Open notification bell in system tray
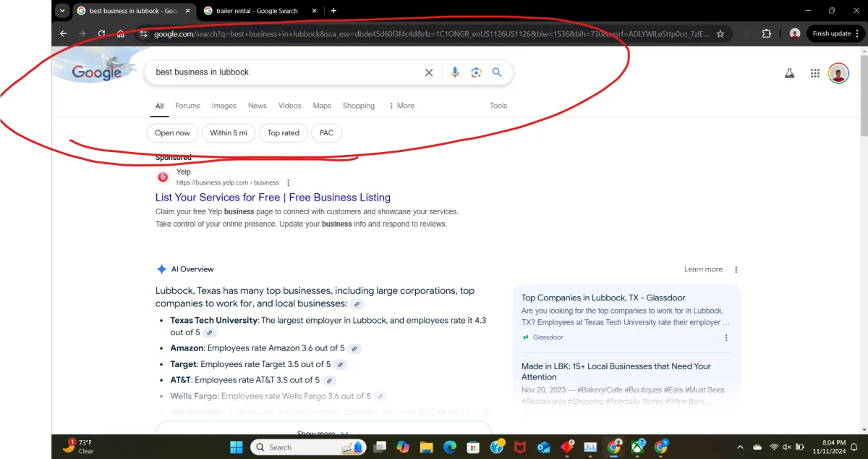The image size is (868, 459). click(x=854, y=447)
